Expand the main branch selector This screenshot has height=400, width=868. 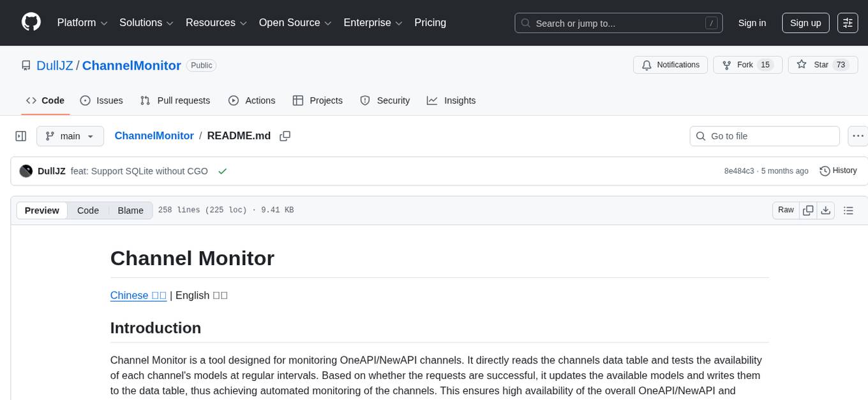click(x=70, y=135)
